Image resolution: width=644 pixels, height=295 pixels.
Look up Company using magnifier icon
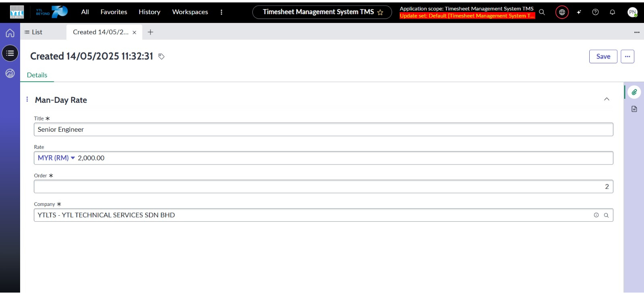[x=606, y=215]
